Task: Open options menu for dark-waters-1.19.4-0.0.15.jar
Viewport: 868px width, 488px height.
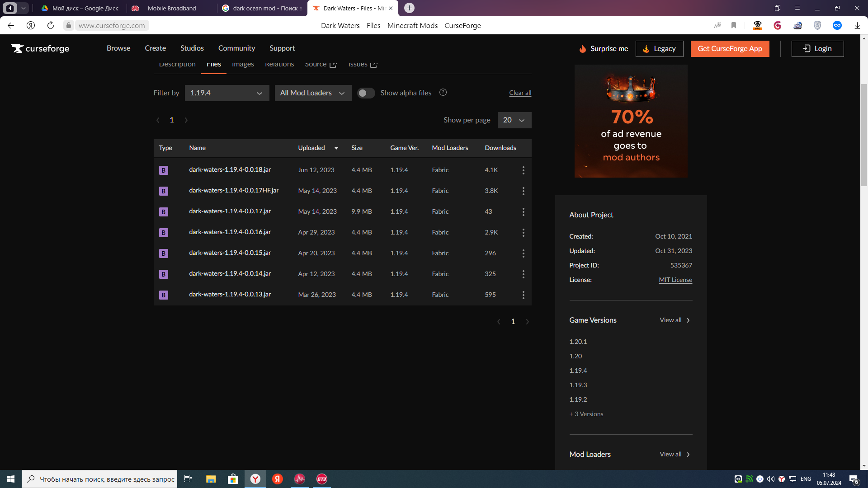Action: (x=524, y=253)
